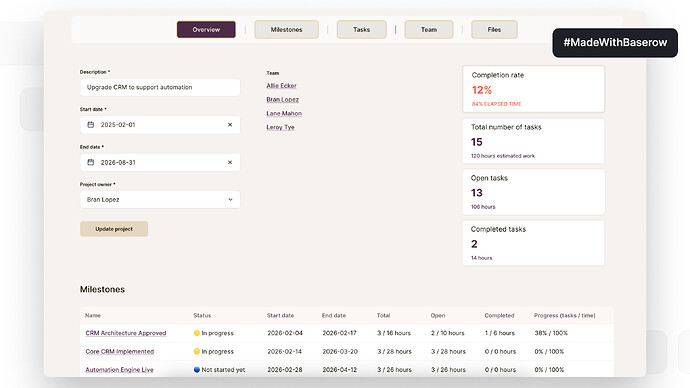Click the Milestones section heading
This screenshot has height=388, width=690.
pyautogui.click(x=102, y=289)
